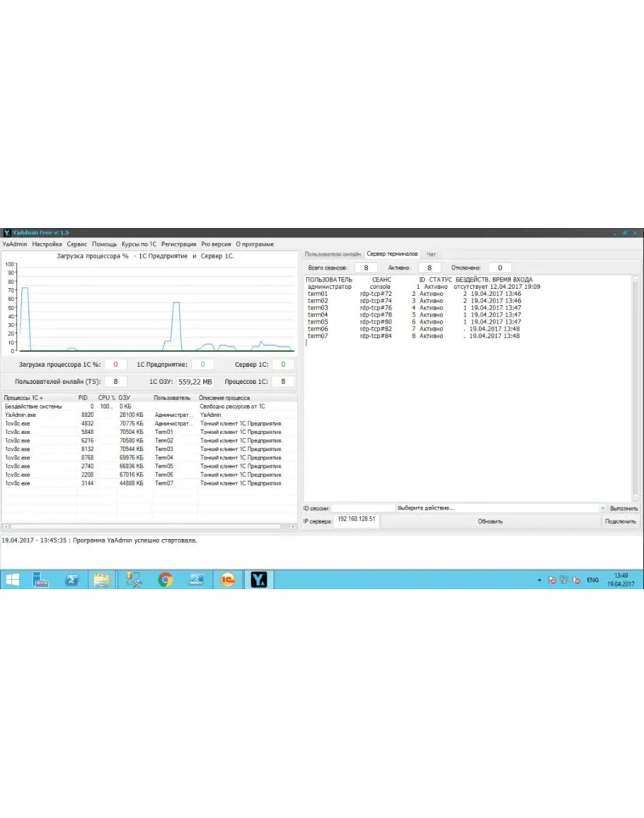Switch input language from ENG

(x=592, y=580)
